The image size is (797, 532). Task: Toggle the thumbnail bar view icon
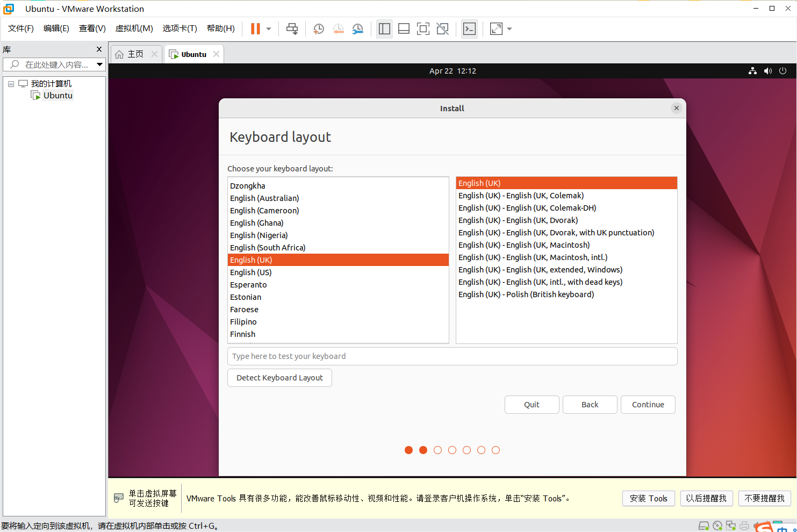[404, 29]
